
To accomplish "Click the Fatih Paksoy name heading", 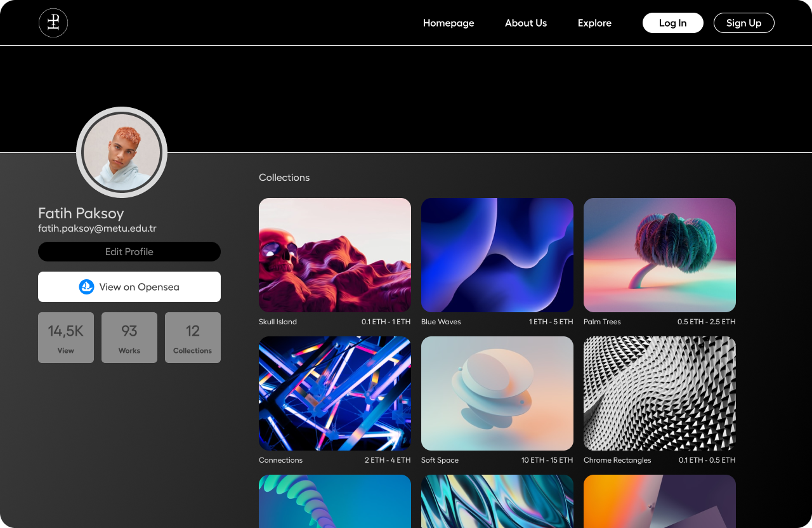I will (x=81, y=213).
